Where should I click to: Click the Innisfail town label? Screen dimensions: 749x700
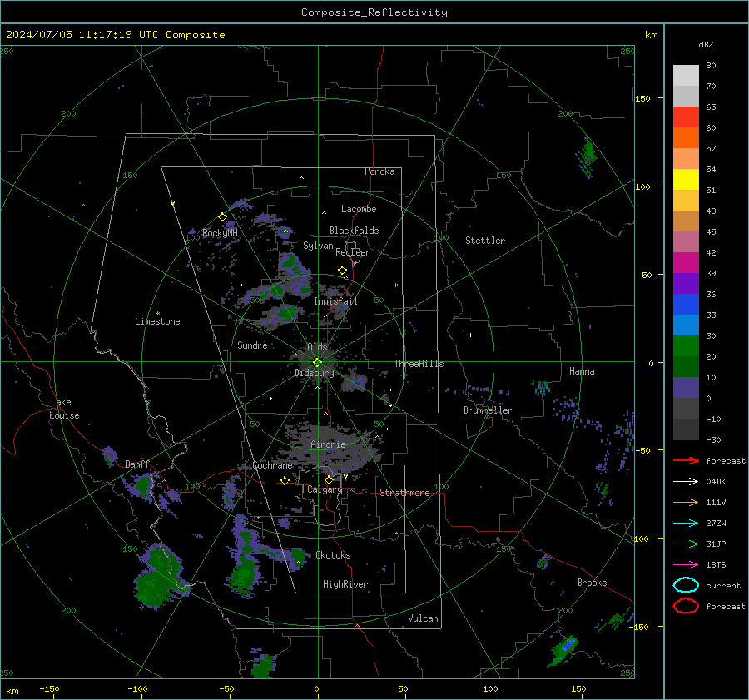click(x=335, y=301)
